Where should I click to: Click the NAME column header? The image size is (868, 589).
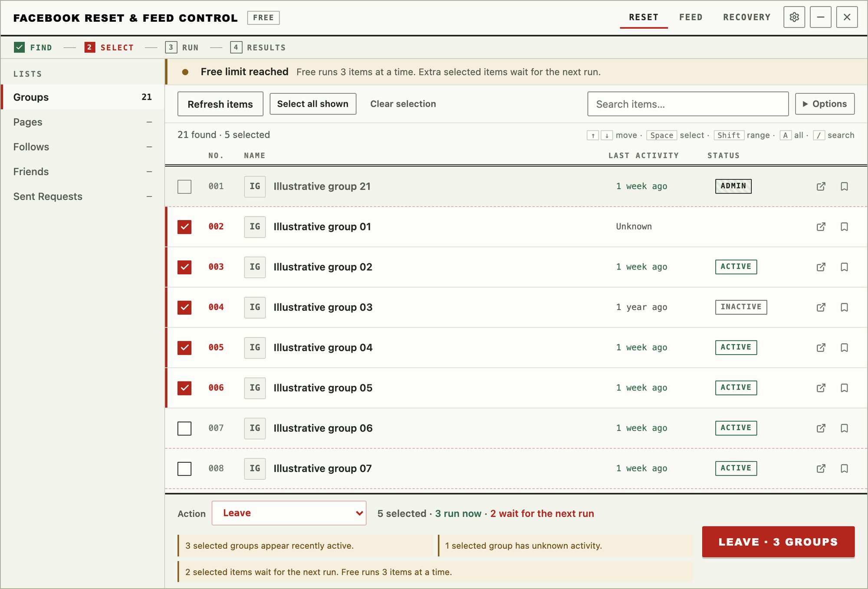254,155
